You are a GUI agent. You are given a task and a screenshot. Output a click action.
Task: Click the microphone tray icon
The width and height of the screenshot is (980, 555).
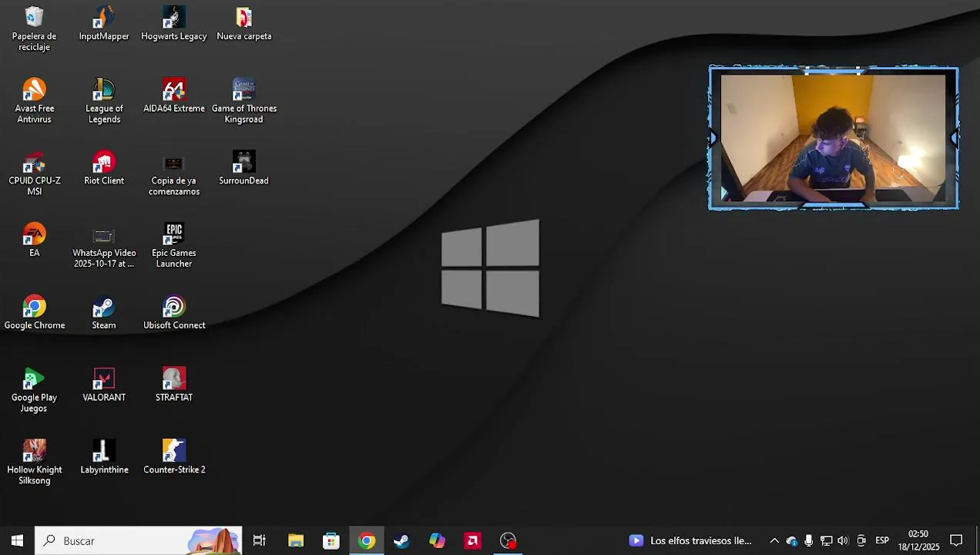click(x=808, y=540)
